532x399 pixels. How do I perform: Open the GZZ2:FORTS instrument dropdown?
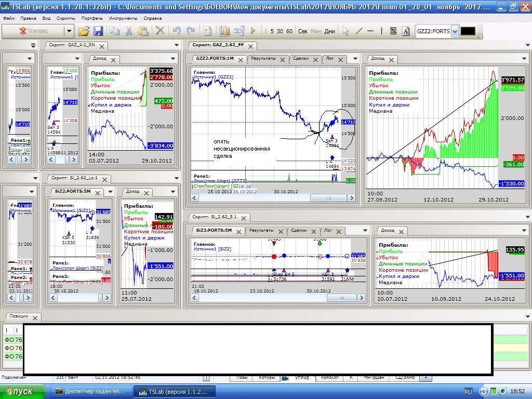455,31
